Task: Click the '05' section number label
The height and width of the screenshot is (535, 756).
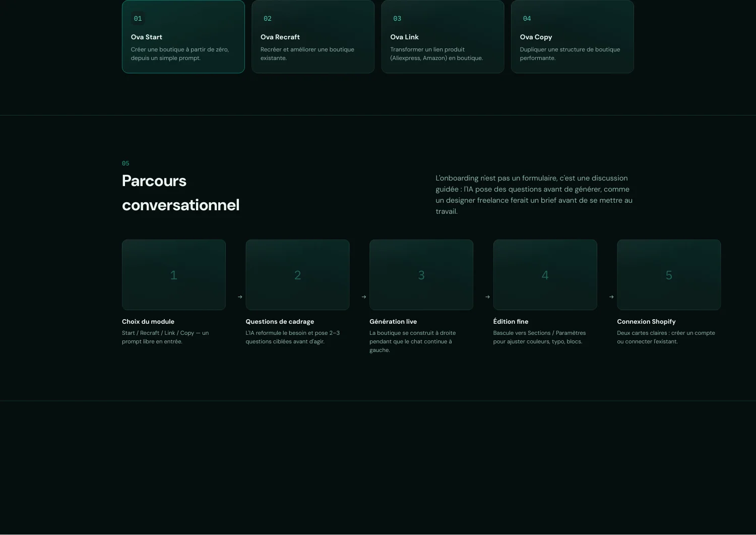Action: tap(125, 163)
